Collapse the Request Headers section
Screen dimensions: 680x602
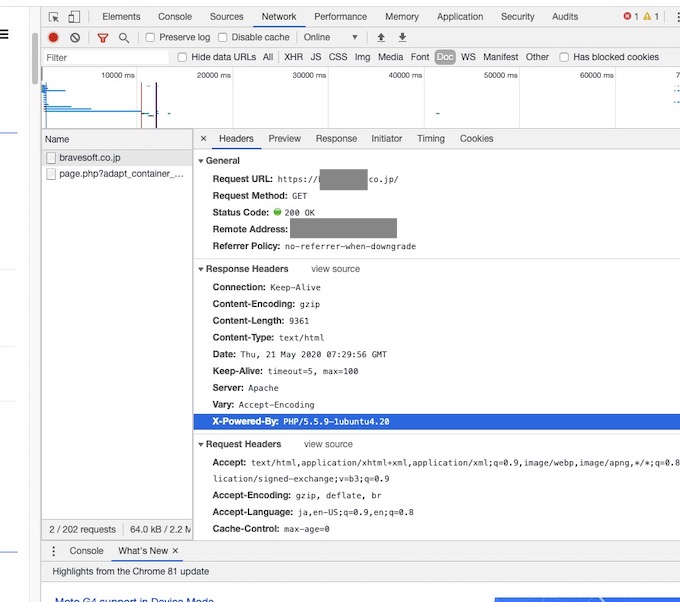[x=201, y=445]
